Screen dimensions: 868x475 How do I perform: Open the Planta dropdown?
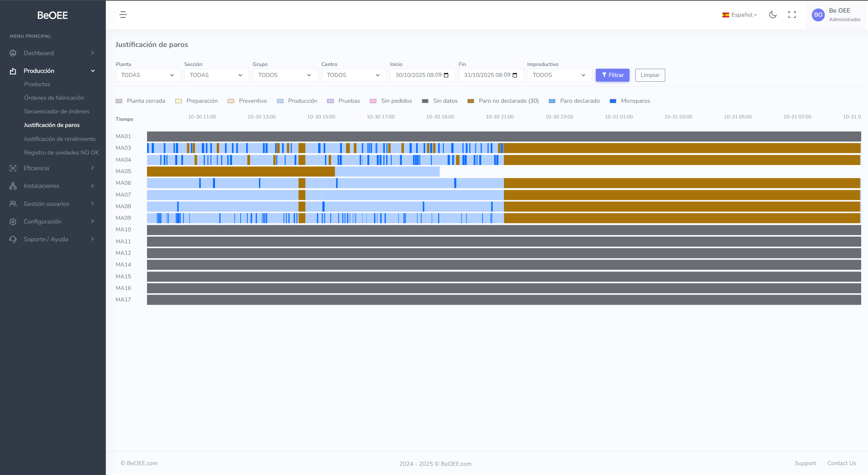pyautogui.click(x=148, y=75)
